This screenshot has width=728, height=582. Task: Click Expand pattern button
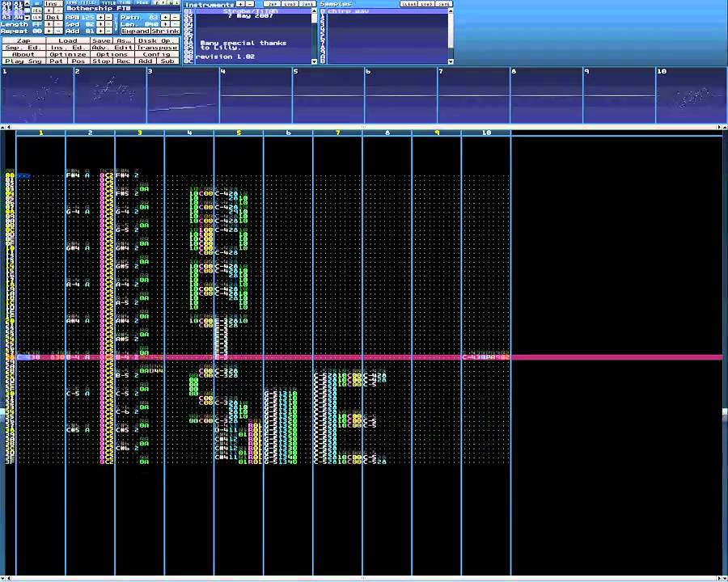coord(136,31)
